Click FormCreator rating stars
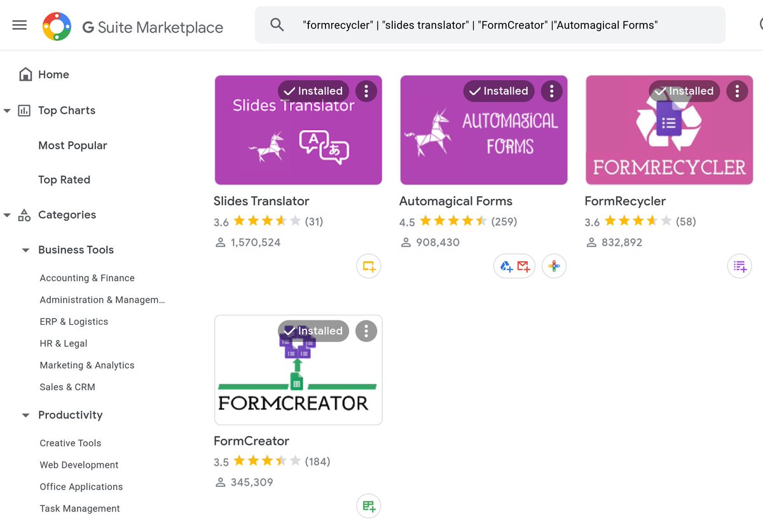763x532 pixels. 267,461
